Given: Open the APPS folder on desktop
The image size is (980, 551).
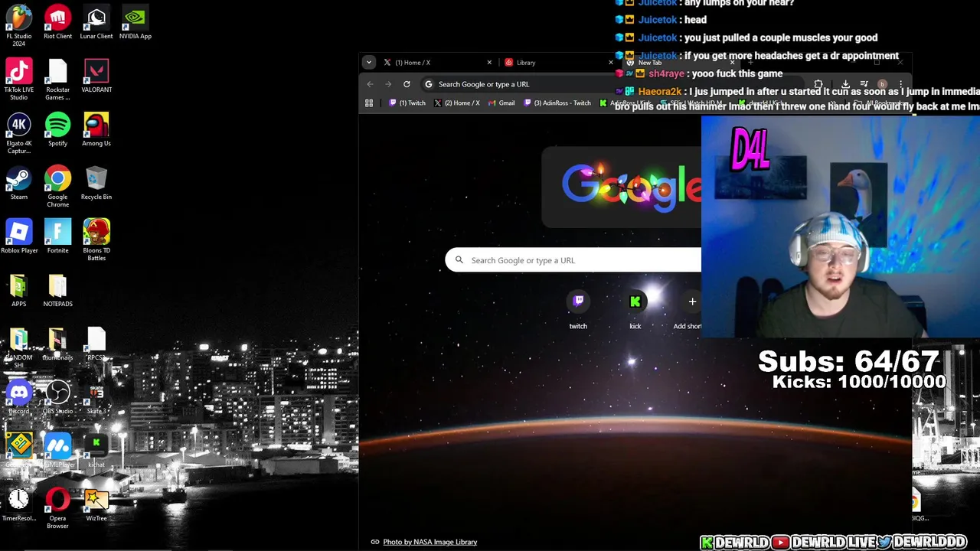Looking at the screenshot, I should (19, 290).
